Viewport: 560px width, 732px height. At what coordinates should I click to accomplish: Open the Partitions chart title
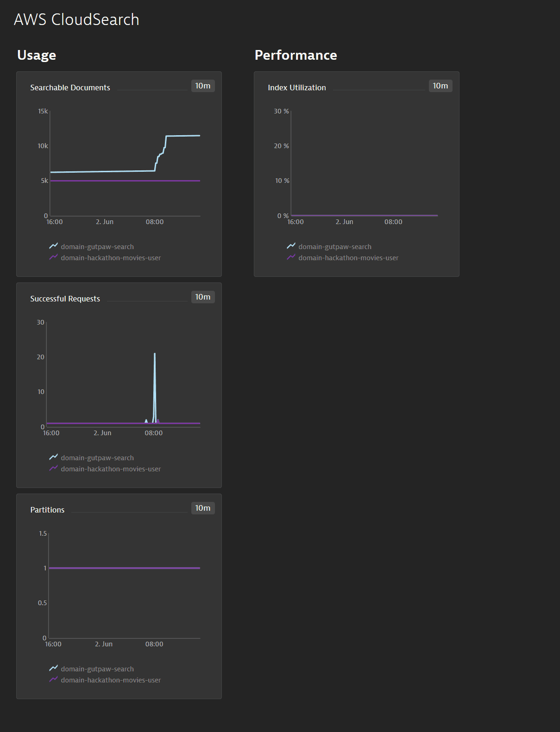[x=47, y=510]
